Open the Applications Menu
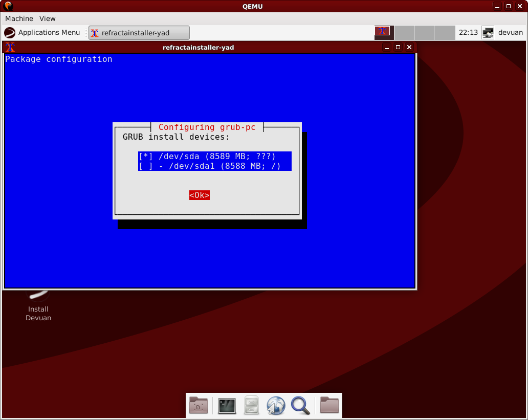Viewport: 528px width, 420px height. [42, 33]
